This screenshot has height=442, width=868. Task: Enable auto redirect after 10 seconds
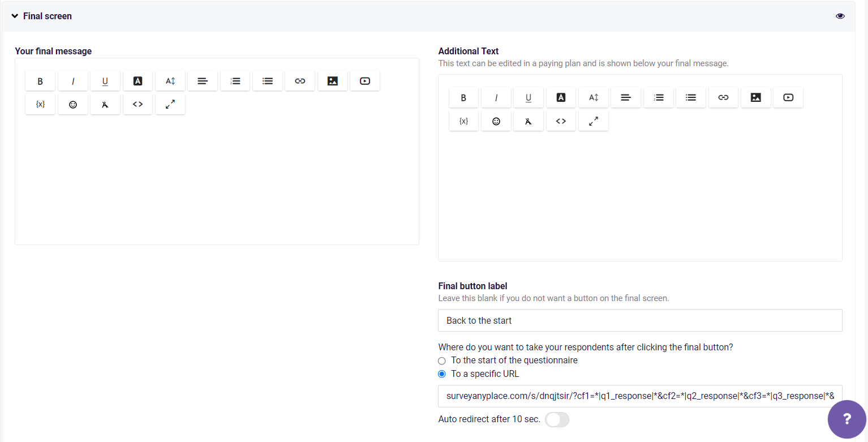pyautogui.click(x=557, y=419)
